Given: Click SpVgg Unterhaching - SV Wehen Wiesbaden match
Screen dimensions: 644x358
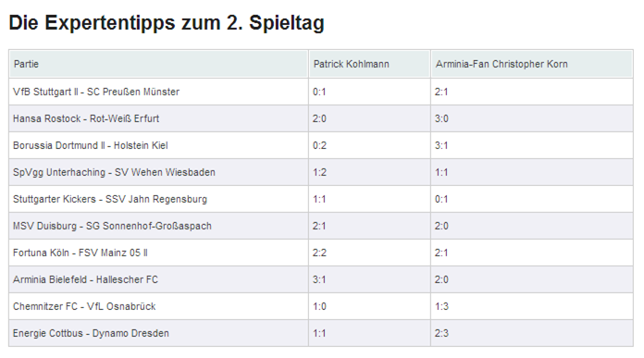Looking at the screenshot, I should 114,172.
